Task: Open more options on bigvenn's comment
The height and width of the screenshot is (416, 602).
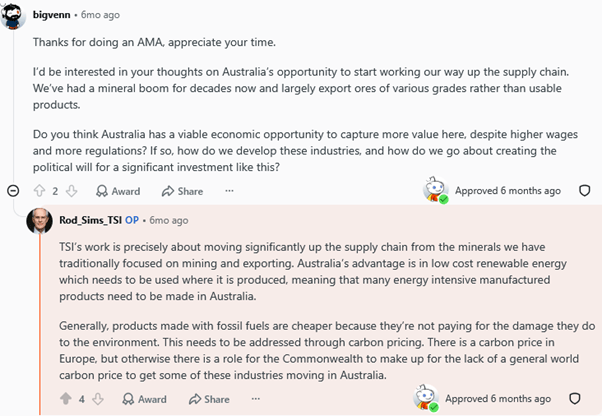Action: tap(229, 191)
